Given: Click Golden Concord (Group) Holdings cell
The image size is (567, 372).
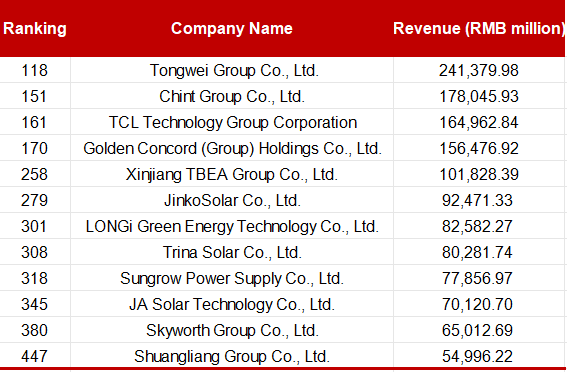Looking at the screenshot, I should click(232, 148).
